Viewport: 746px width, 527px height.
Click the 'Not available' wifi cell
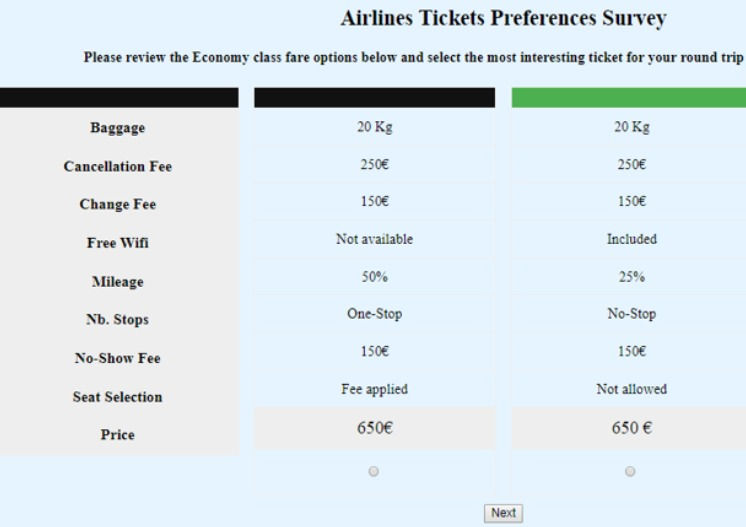(374, 240)
